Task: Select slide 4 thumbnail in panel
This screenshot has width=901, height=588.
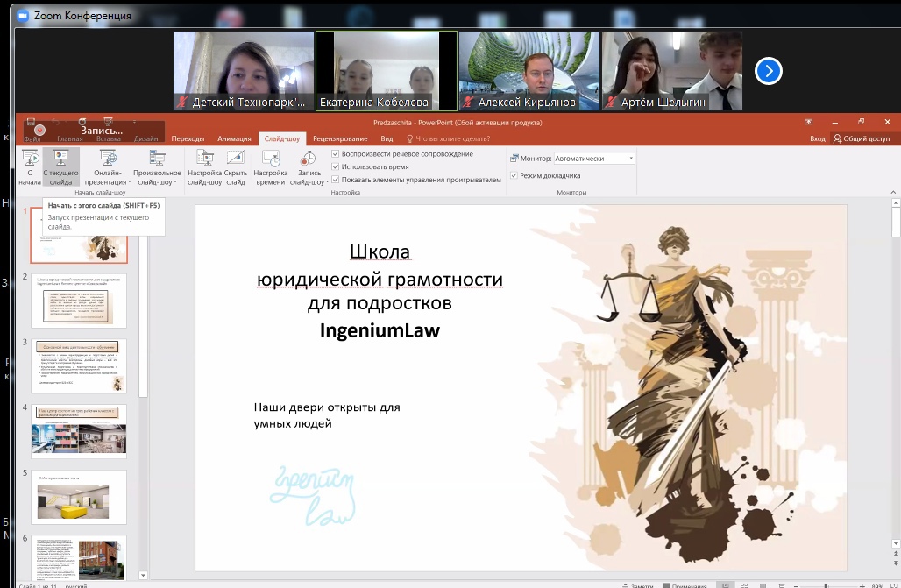Action: 79,430
